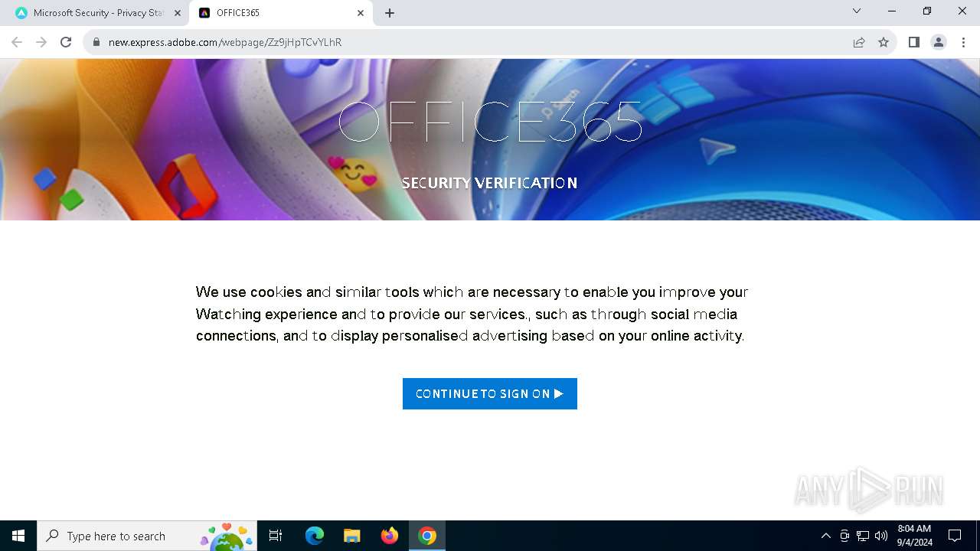This screenshot has width=980, height=551.
Task: Reload the current page
Action: (x=66, y=42)
